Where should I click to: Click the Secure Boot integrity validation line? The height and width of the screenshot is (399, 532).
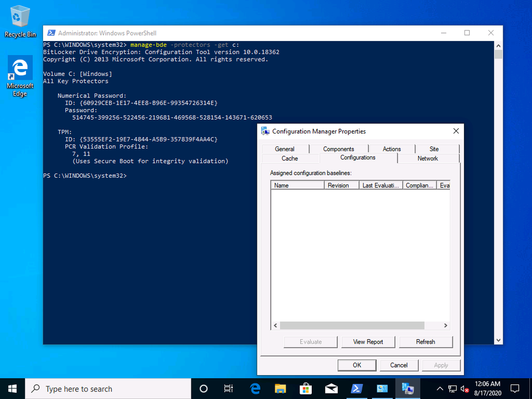coord(151,161)
